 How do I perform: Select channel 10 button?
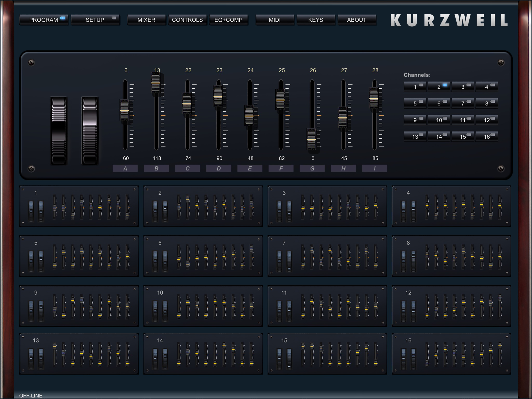pyautogui.click(x=439, y=120)
